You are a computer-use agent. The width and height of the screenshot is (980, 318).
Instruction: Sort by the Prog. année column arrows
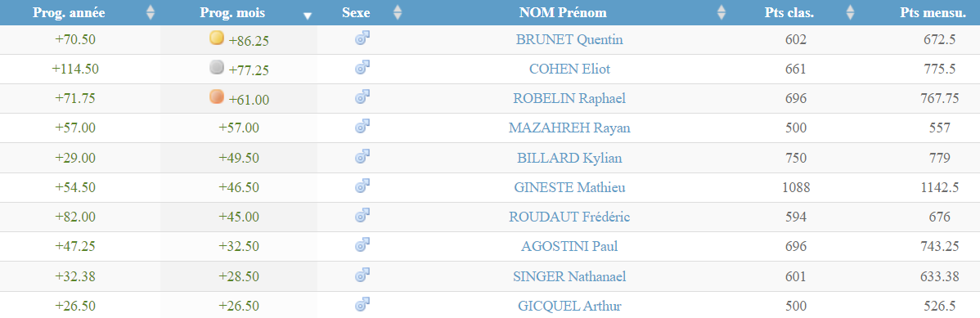(150, 12)
